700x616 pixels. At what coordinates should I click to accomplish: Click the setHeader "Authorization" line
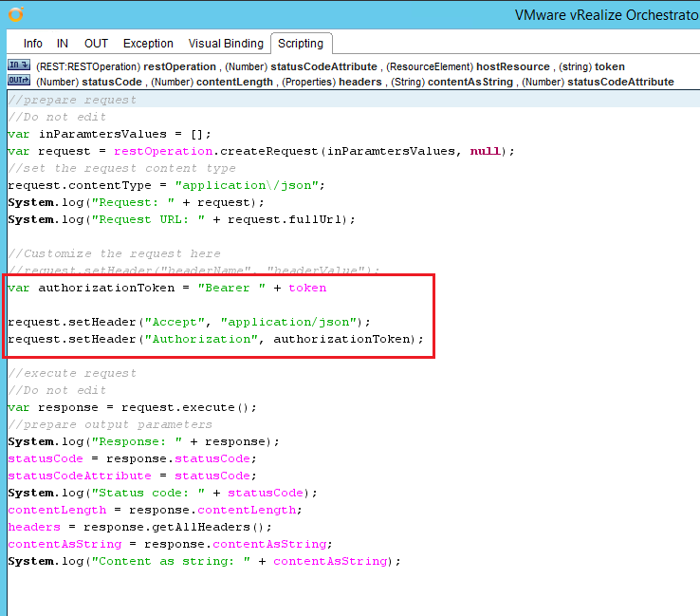215,339
